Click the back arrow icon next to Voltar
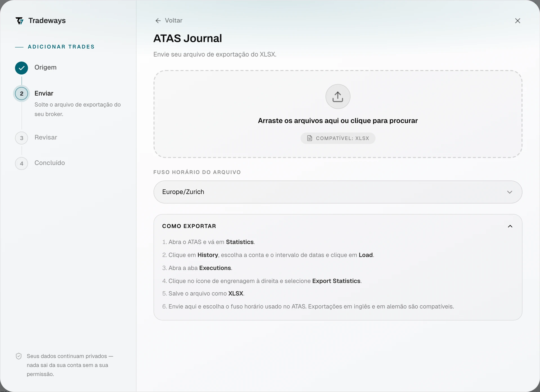Screen dimensions: 540x392 coord(158,21)
